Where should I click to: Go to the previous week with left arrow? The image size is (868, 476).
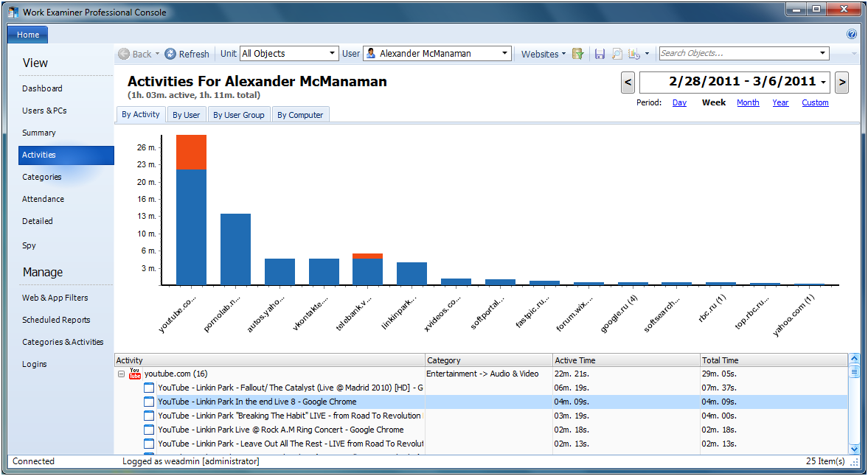coord(628,82)
